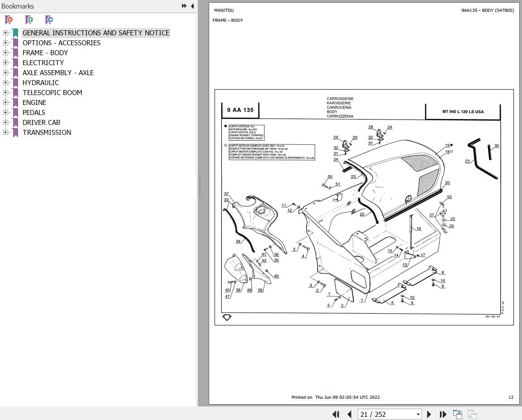Open the AXLE ASSEMBLY - AXLE bookmark

point(58,72)
